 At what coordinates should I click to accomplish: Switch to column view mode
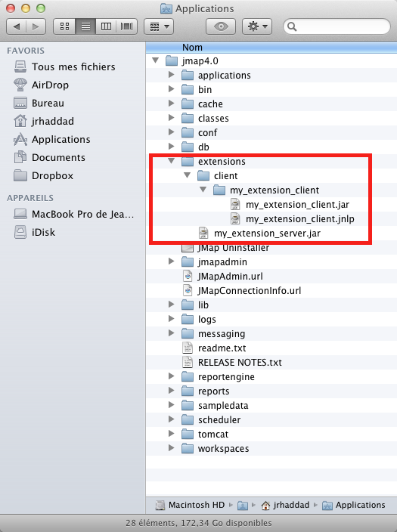[106, 26]
